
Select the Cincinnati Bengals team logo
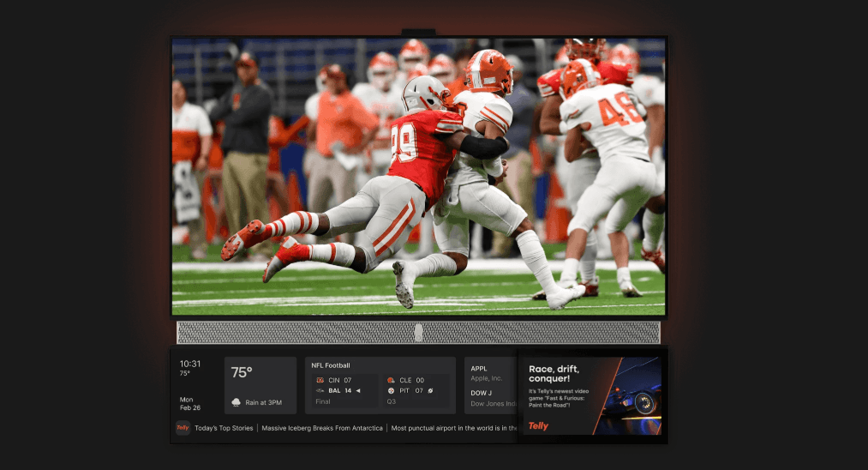pos(320,380)
